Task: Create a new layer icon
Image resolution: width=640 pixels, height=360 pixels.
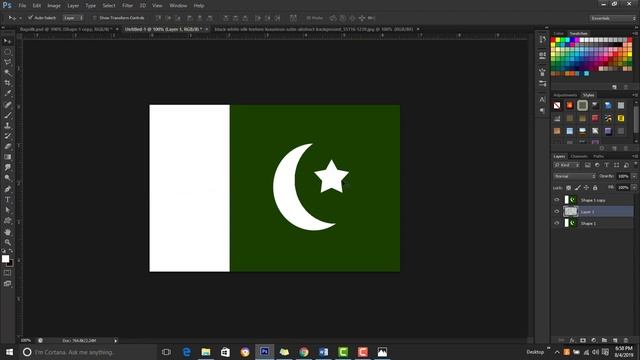Action: pyautogui.click(x=615, y=340)
